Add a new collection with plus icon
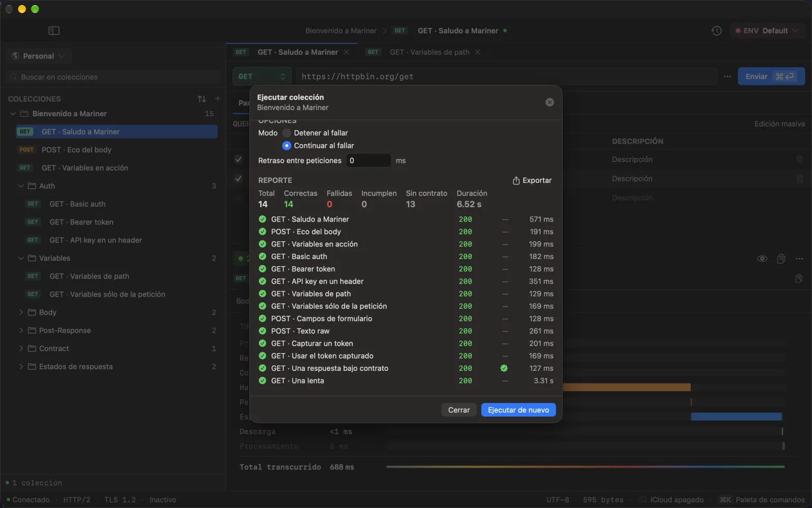This screenshot has height=508, width=812. 218,99
